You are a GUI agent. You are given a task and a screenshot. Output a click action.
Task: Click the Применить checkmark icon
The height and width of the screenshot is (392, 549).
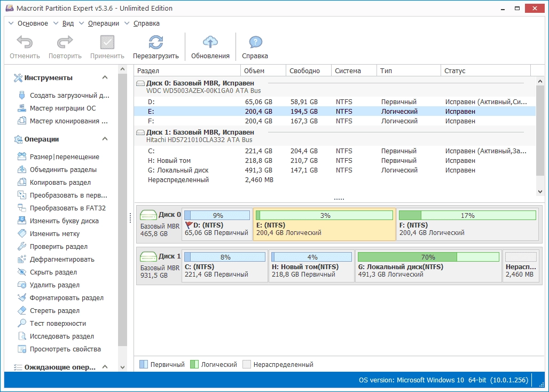click(107, 42)
